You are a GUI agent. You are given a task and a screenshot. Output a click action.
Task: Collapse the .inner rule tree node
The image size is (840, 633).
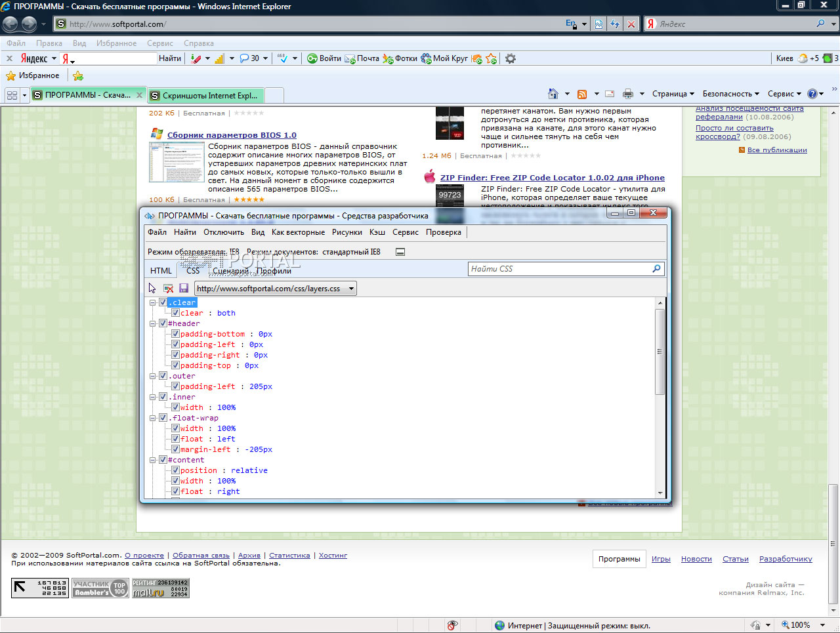click(x=153, y=397)
